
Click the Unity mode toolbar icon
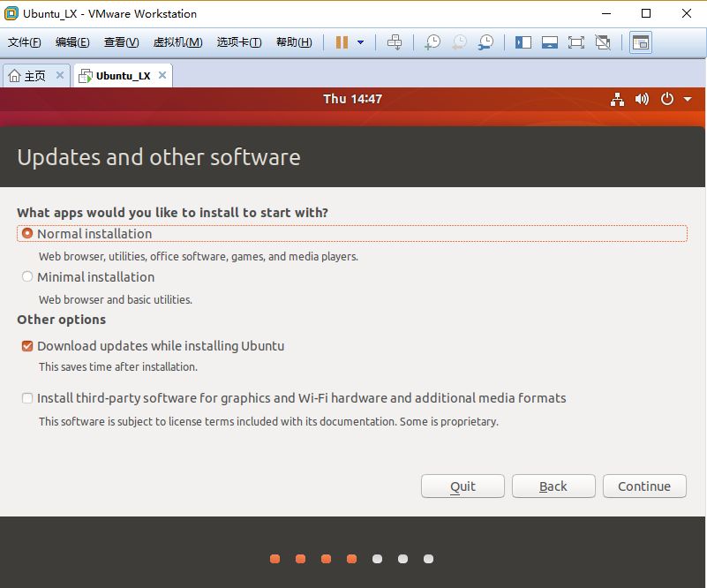point(603,42)
